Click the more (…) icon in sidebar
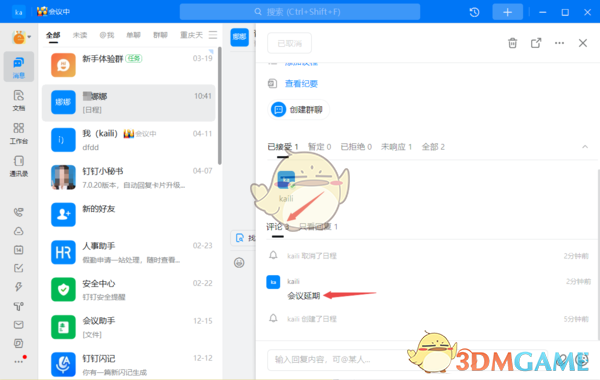Image resolution: width=600 pixels, height=380 pixels. pos(19,361)
